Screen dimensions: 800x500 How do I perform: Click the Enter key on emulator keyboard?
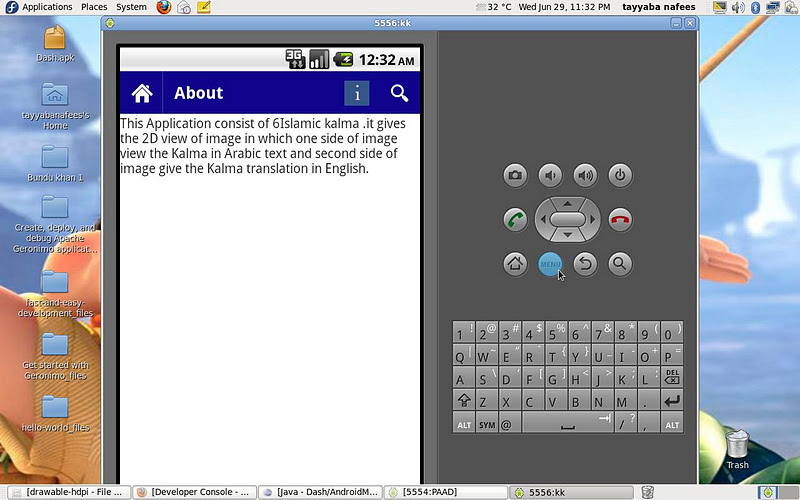click(672, 400)
